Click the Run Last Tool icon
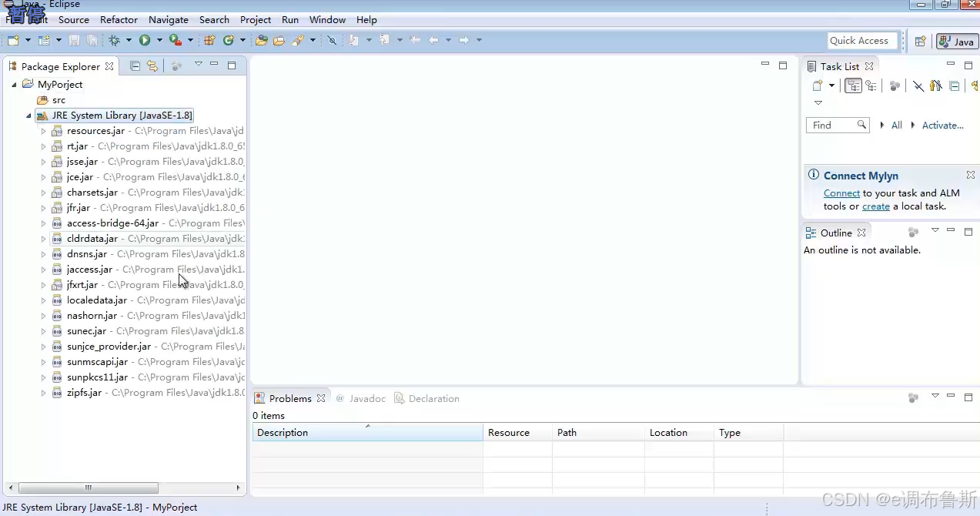 click(x=176, y=40)
